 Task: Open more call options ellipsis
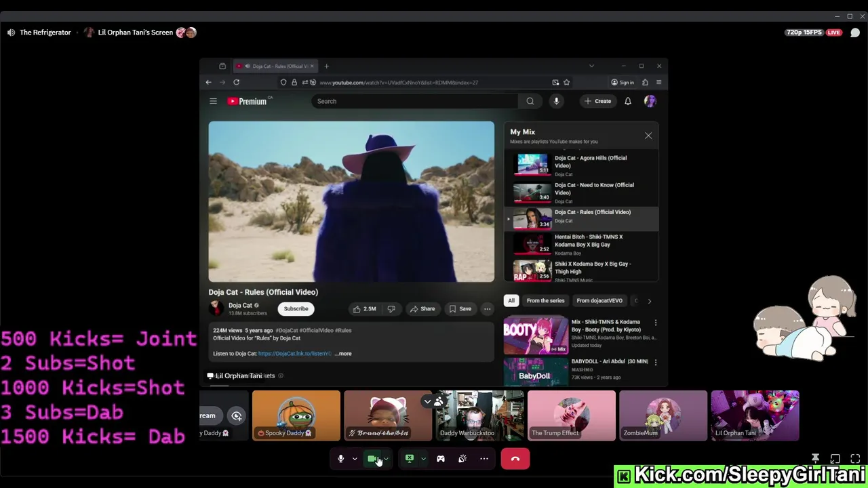[x=484, y=459]
